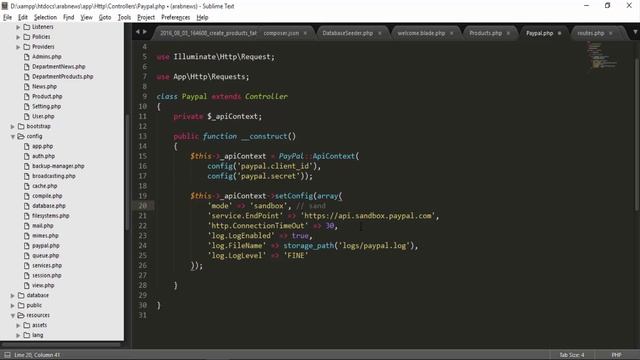The width and height of the screenshot is (640, 360).
Task: Open DepartmentNews.php in the sidebar
Action: [x=58, y=67]
